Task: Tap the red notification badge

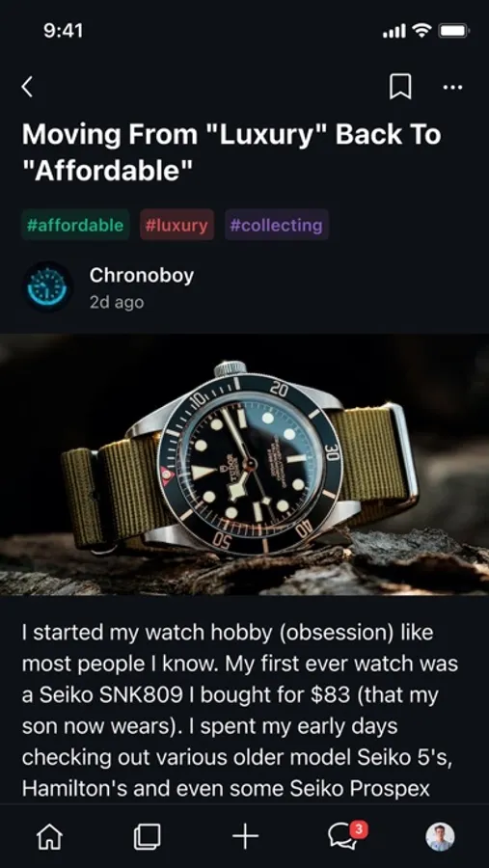Action: coord(359,828)
